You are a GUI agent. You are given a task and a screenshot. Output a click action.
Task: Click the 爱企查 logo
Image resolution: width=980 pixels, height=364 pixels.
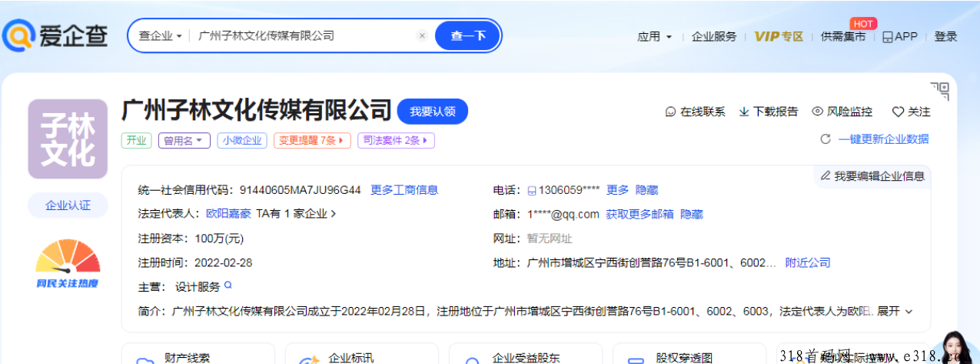point(55,35)
